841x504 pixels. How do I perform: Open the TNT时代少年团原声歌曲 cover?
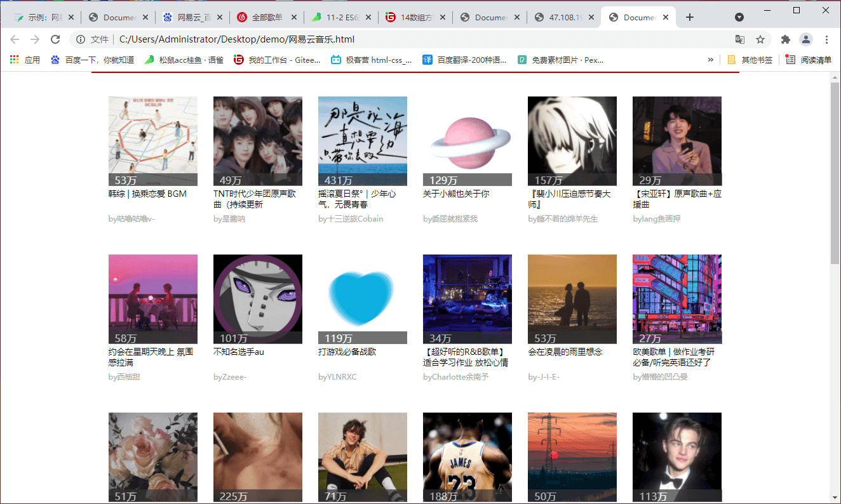(258, 141)
